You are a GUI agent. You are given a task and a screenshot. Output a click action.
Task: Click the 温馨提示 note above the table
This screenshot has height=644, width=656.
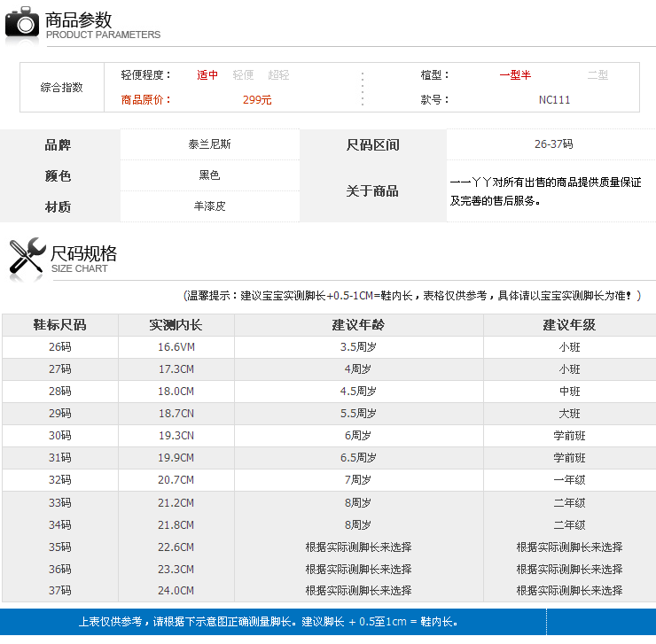412,296
